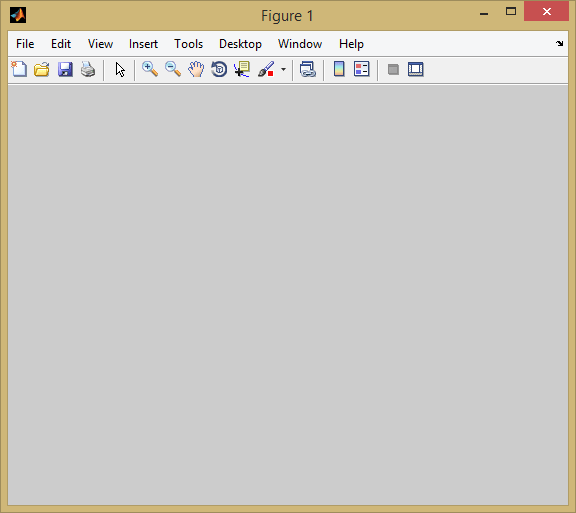Image resolution: width=576 pixels, height=513 pixels.
Task: Open the Edit menu
Action: [61, 44]
